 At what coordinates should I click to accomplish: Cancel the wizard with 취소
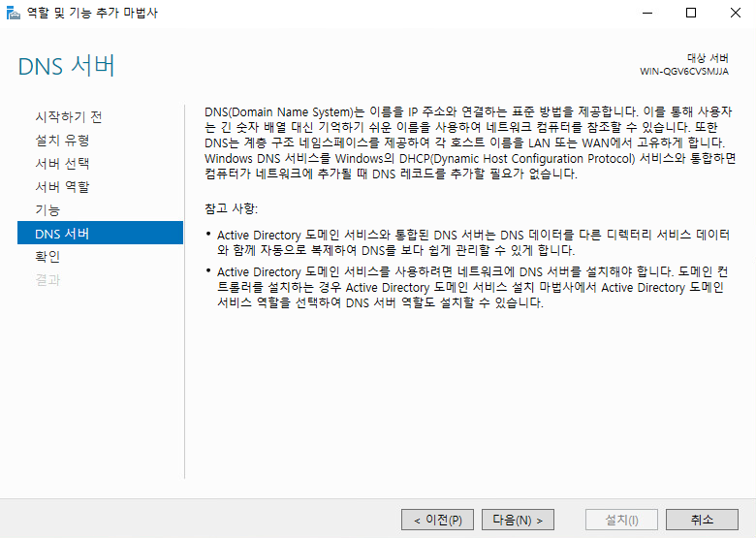click(702, 520)
